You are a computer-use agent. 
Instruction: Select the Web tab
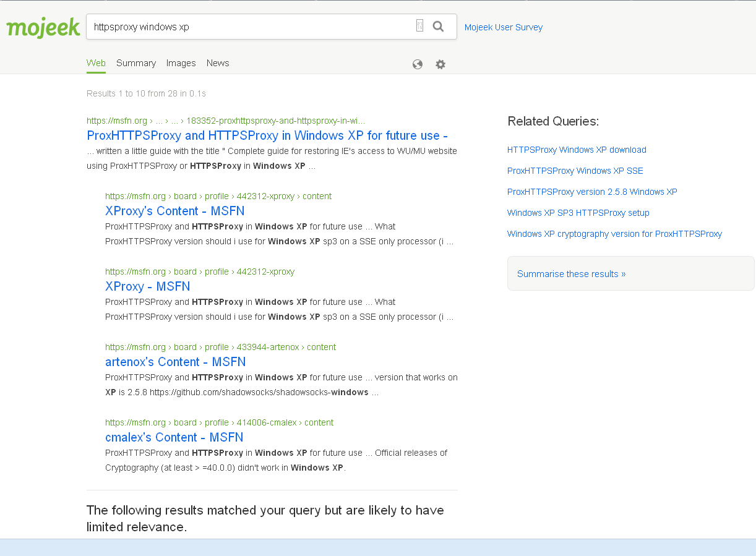pos(96,63)
